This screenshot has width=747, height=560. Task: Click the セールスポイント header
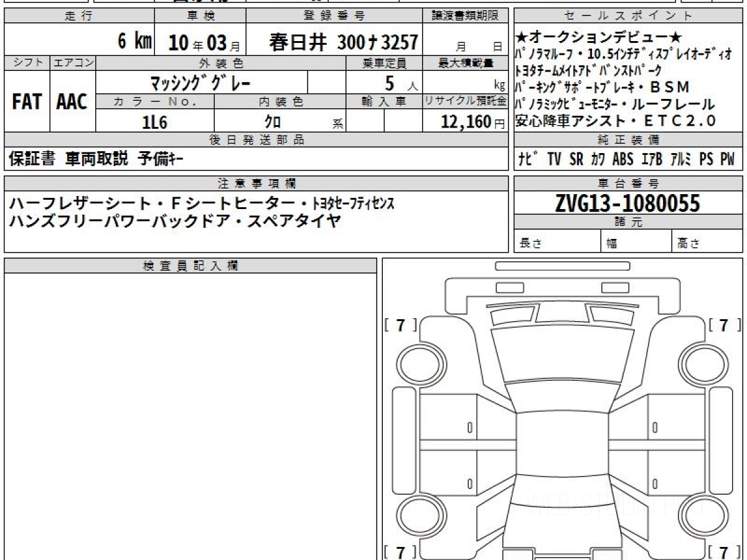[x=627, y=16]
